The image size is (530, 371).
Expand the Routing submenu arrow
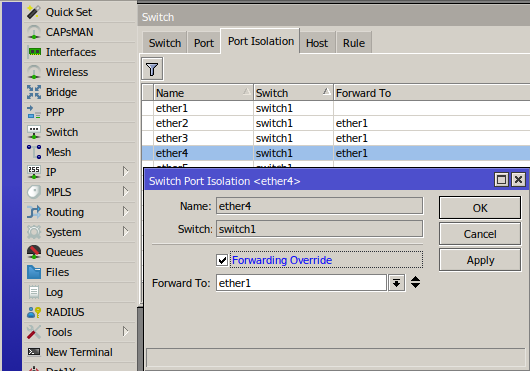[125, 212]
